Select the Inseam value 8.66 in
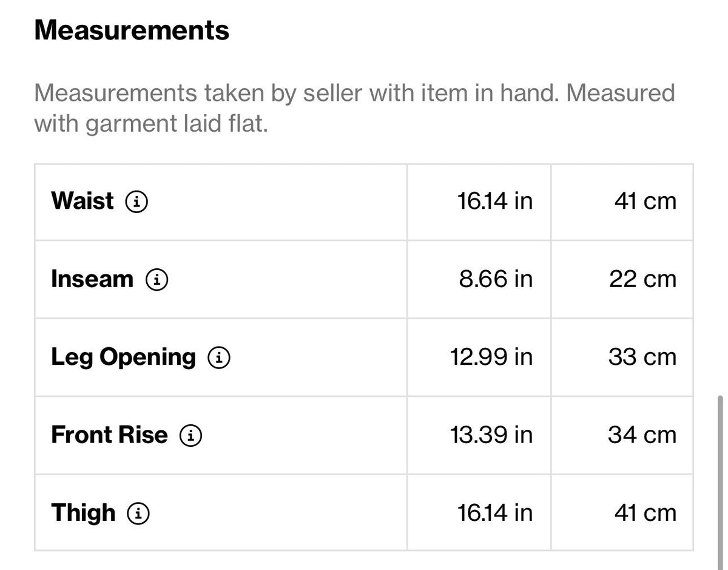Screen dimensions: 728x570 (496, 279)
